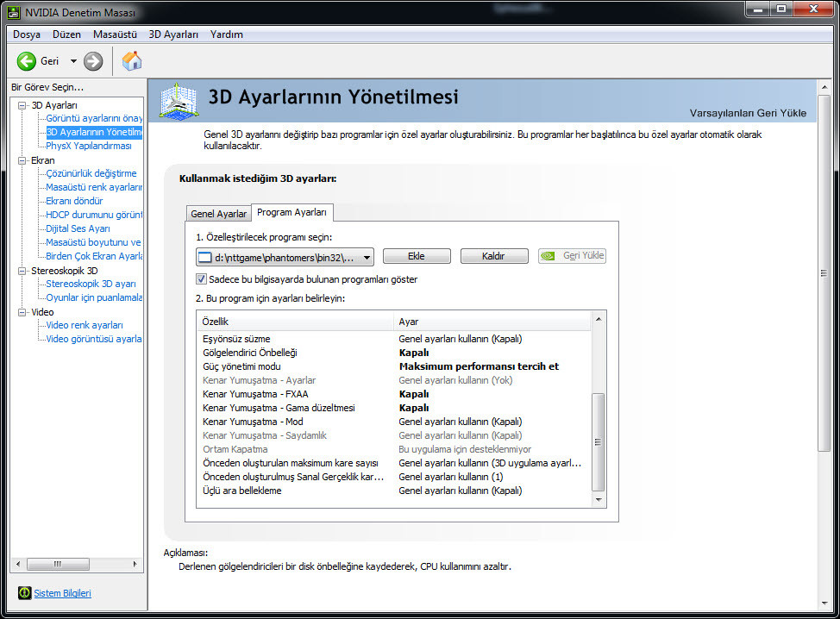This screenshot has width=840, height=619.
Task: Collapse the Video tree node
Action: coord(22,312)
